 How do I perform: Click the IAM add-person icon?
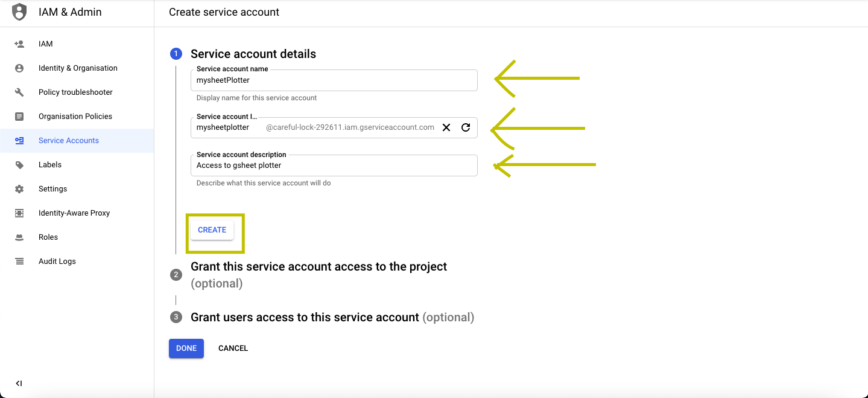tap(19, 44)
